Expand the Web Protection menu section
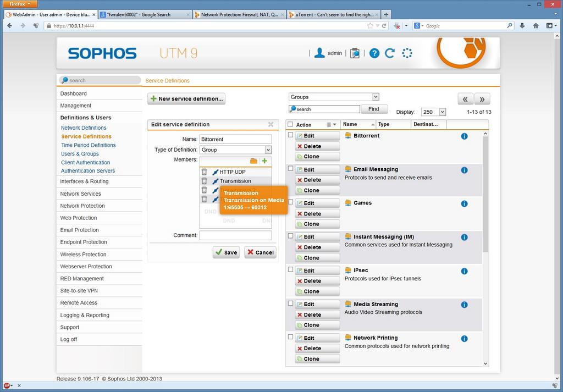Viewport: 563px width, 392px height. (x=78, y=218)
